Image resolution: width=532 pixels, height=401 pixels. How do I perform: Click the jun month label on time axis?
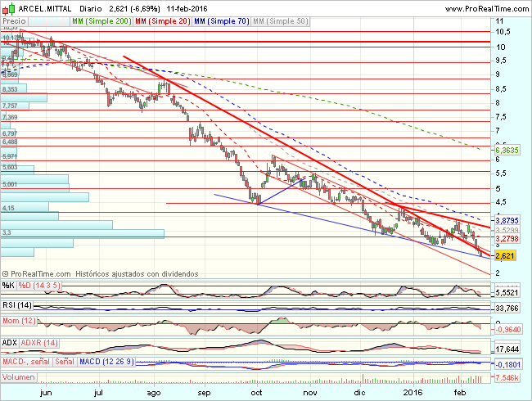pos(46,393)
